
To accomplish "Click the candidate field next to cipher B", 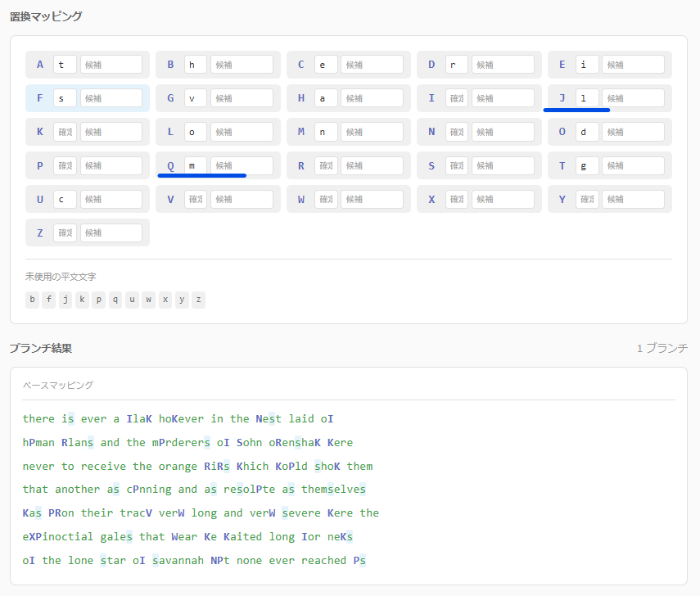I will [242, 65].
